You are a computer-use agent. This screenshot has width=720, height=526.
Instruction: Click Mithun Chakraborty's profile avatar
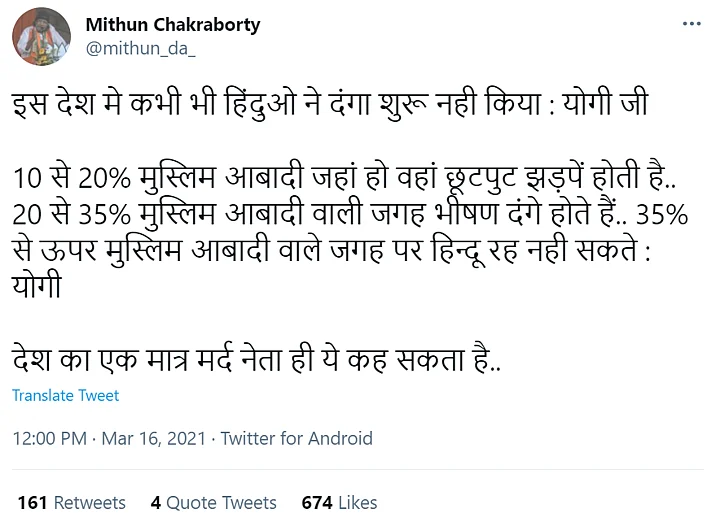tap(41, 35)
